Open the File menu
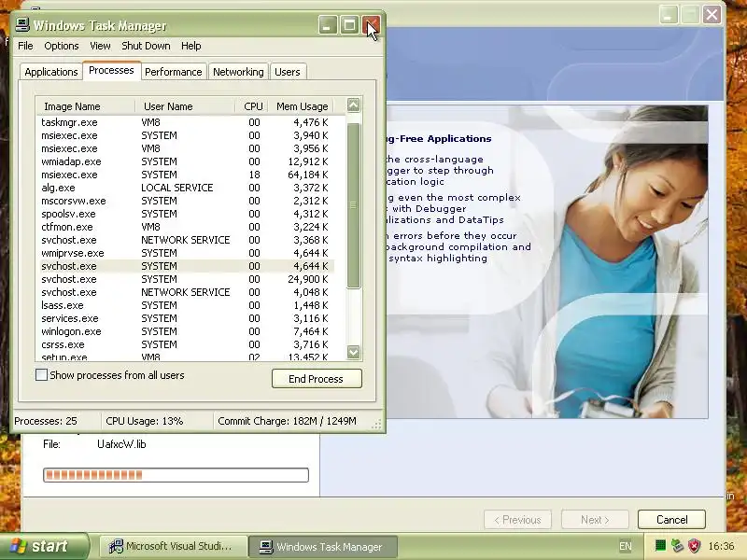 pyautogui.click(x=25, y=46)
